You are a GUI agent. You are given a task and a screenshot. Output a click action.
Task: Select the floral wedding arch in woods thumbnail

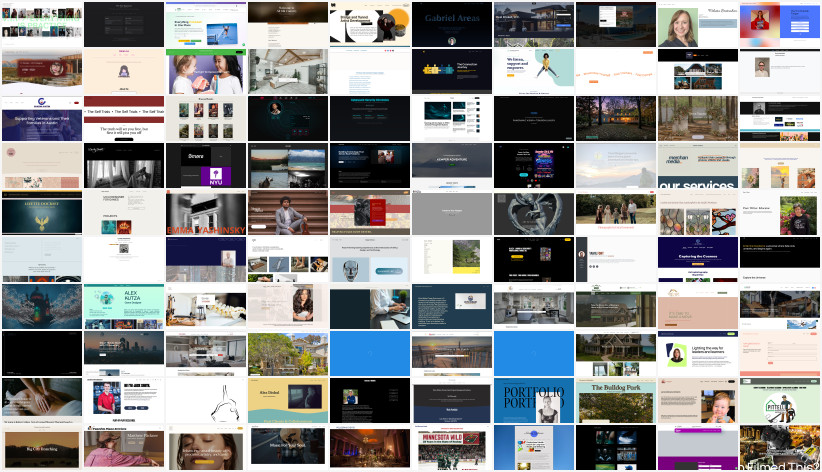(x=698, y=119)
